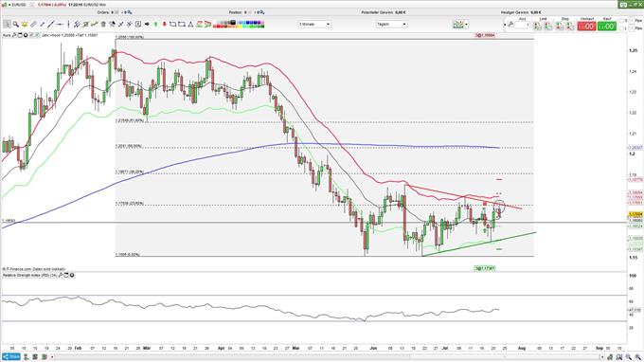Open the Kurs panel wrench settings
Viewport: 644px width, 362px height.
[x=14, y=35]
